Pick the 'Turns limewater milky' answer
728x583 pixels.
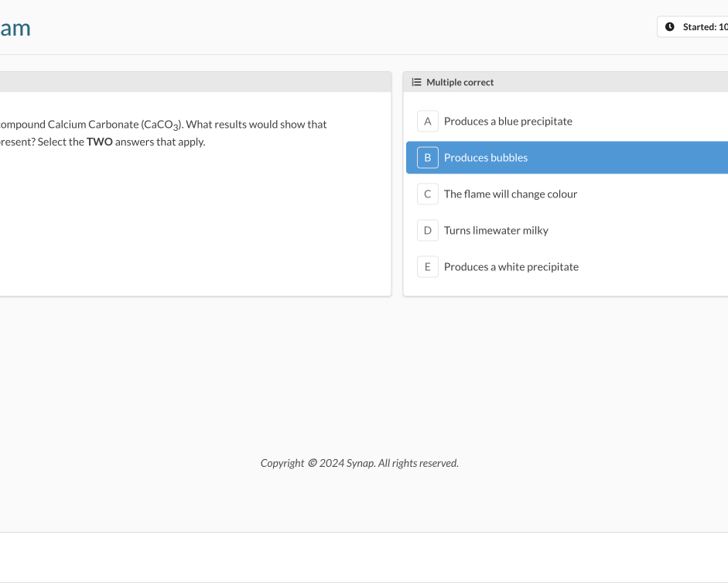tap(496, 231)
